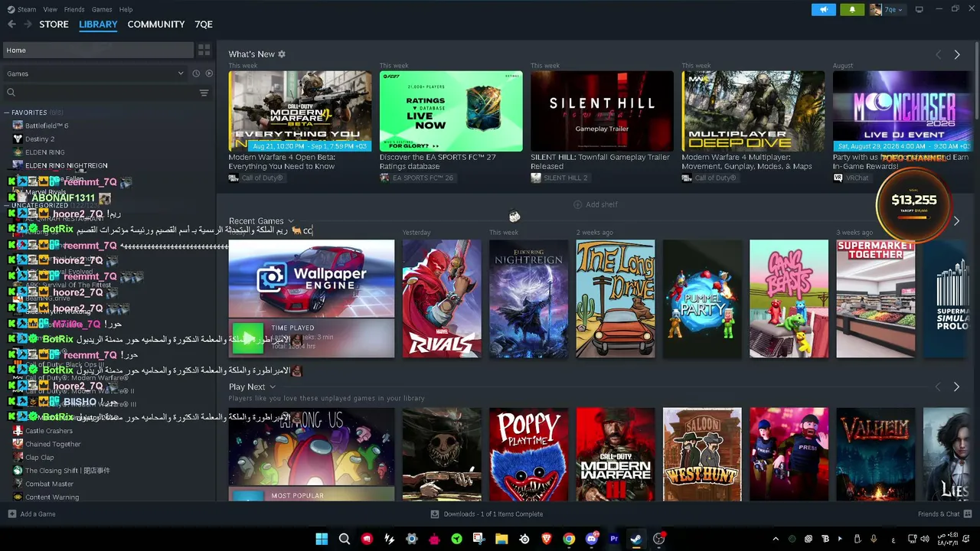Go back with the navigation arrow
This screenshot has height=551, width=980.
[x=11, y=24]
